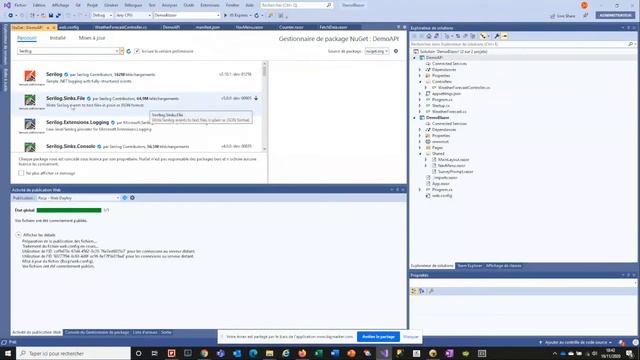Image resolution: width=640 pixels, height=360 pixels.
Task: Click the Masquer link in sharing bar
Action: coord(411,337)
